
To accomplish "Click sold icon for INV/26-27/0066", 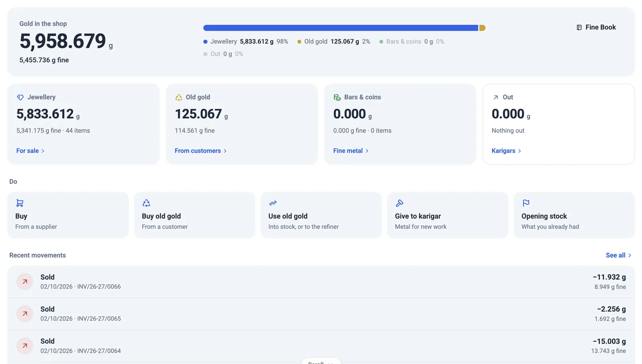I will coord(25,282).
